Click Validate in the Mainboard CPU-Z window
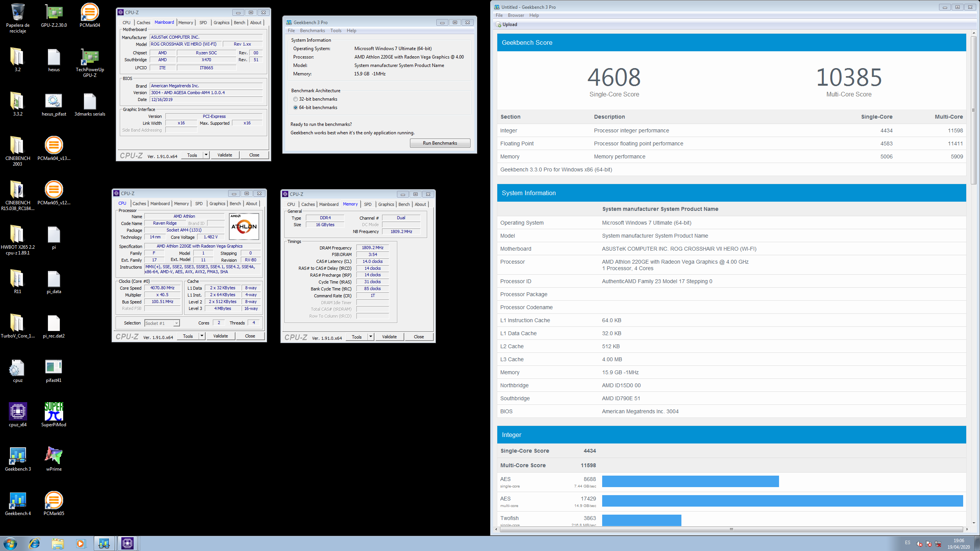Viewport: 980px width, 551px height. (225, 155)
